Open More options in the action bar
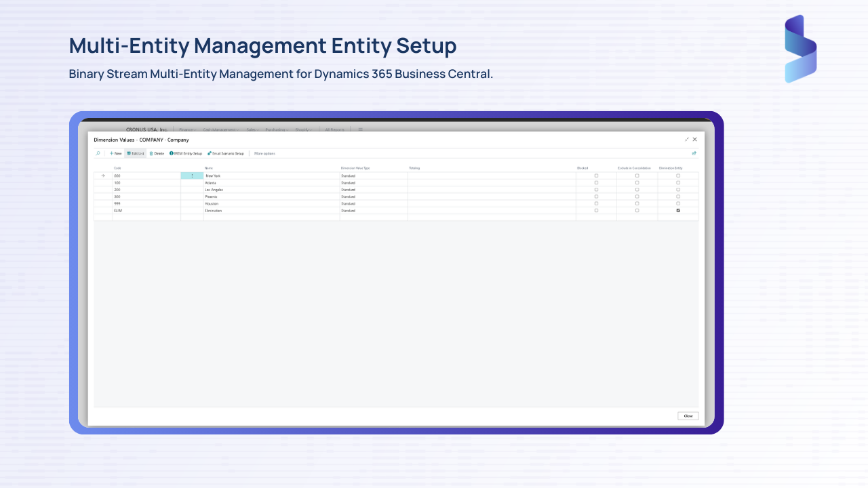 click(x=264, y=154)
